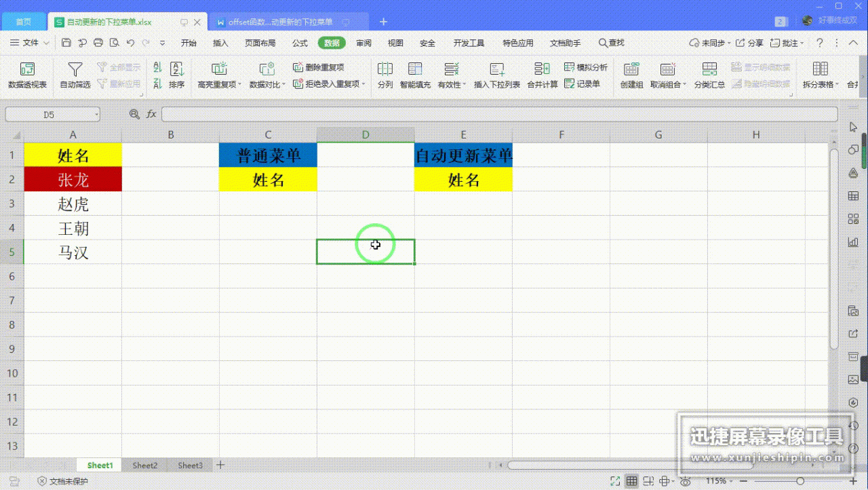868x490 pixels.
Task: Collapse the ribbon with the caret icon
Action: pyautogui.click(x=852, y=43)
